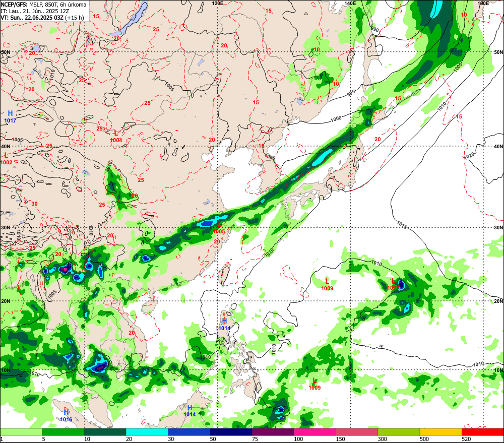Click the 1015 isobar label
This screenshot has width=504, height=443.
[x=402, y=225]
